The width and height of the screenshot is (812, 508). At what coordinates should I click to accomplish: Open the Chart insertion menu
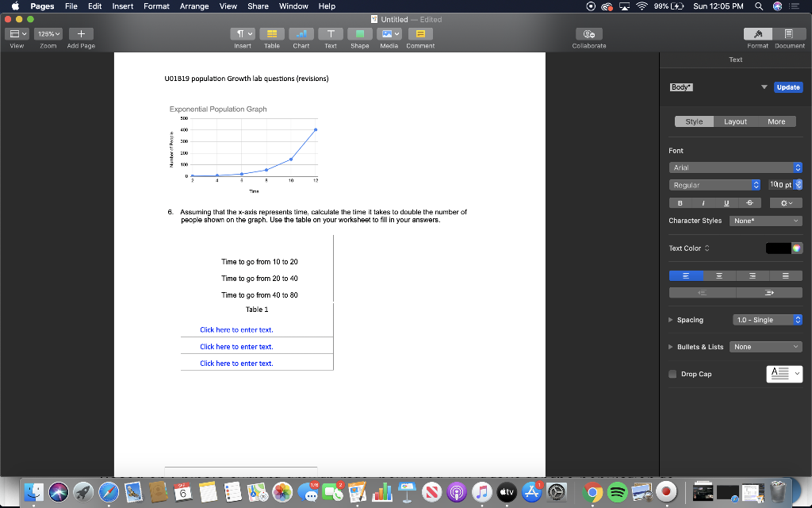[x=301, y=33]
